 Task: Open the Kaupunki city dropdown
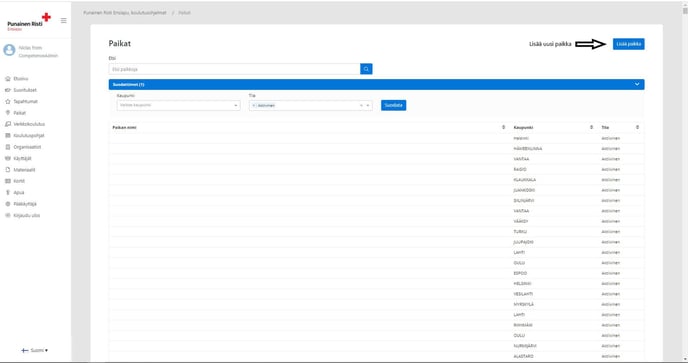pos(179,105)
